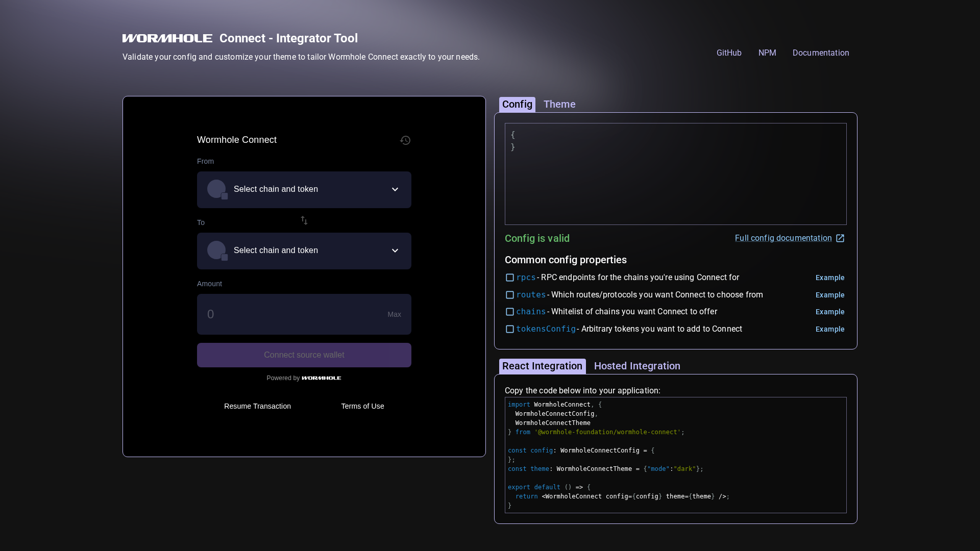Open the NPM link in header
Viewport: 980px width, 551px height.
pos(767,53)
